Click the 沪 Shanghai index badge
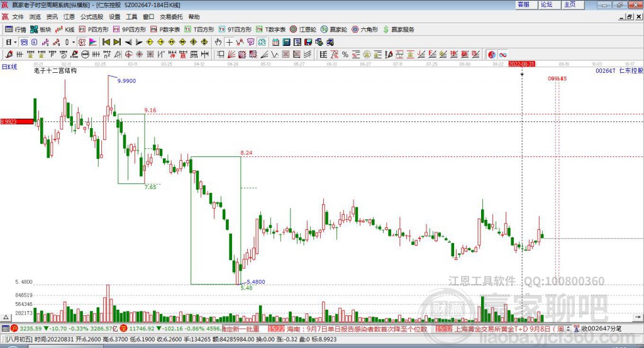Image resolution: width=644 pixels, height=348 pixels. pyautogui.click(x=14, y=329)
